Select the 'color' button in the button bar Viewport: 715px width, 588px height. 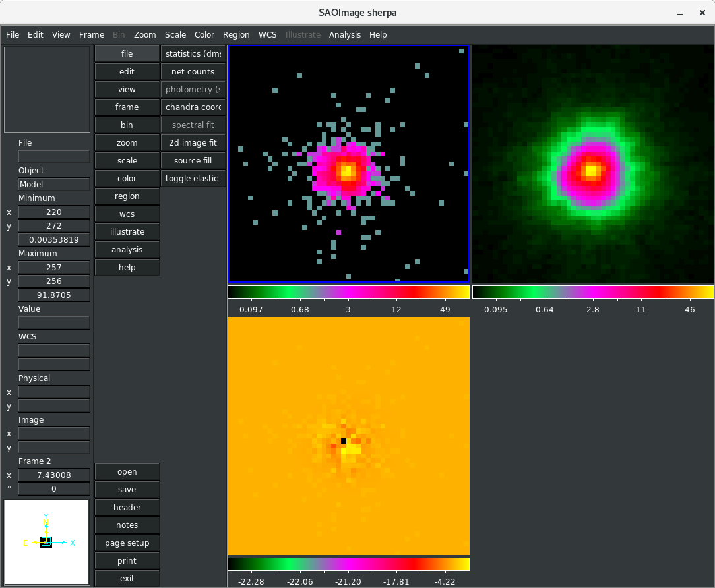pos(127,179)
